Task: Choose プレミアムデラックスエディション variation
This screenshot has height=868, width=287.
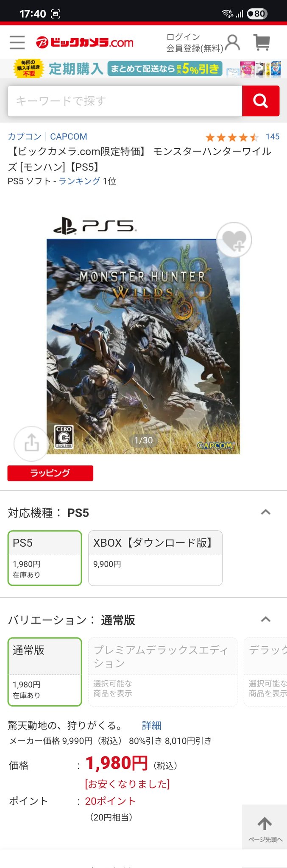Action: (x=162, y=672)
